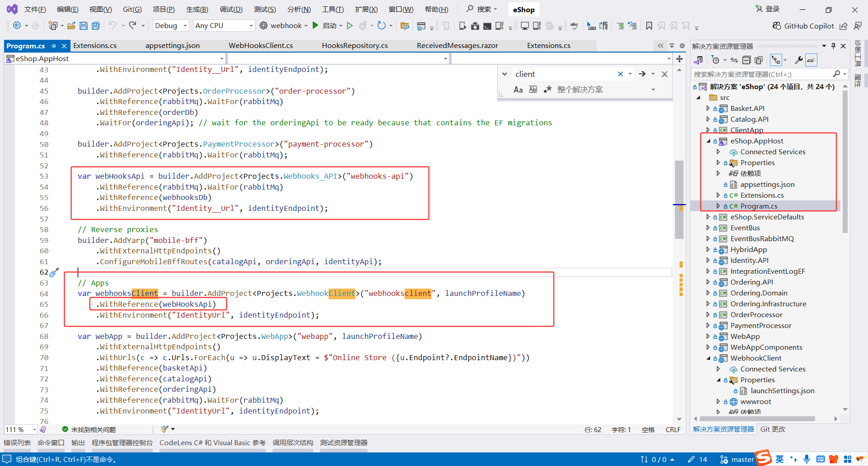868x466 pixels.
Task: Toggle auto-hide pin on Solution Explorer panel
Action: click(833, 46)
